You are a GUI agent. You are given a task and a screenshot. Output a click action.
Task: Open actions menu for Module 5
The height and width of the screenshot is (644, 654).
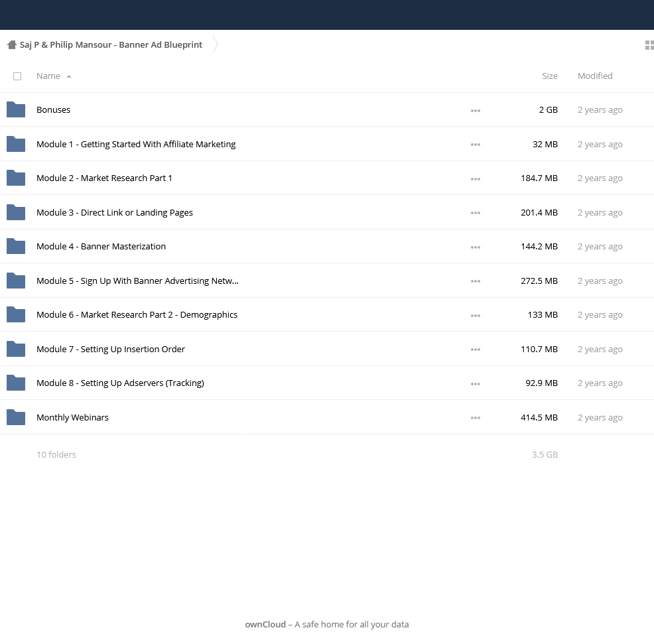pos(476,281)
